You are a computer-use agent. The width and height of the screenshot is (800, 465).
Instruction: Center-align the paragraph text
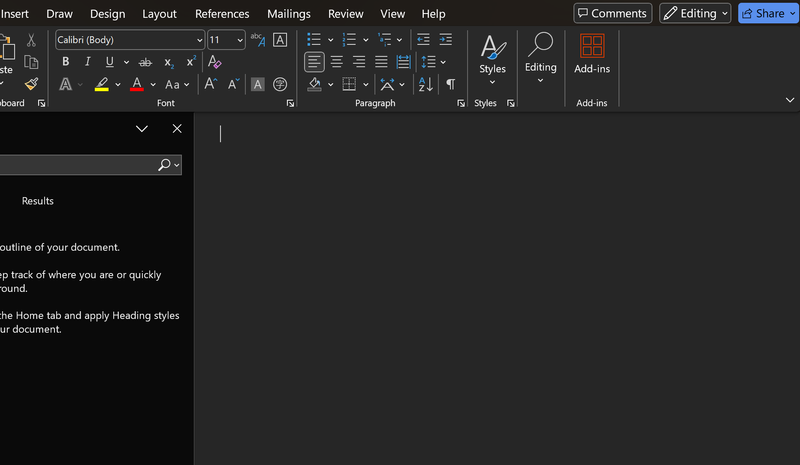pos(337,62)
